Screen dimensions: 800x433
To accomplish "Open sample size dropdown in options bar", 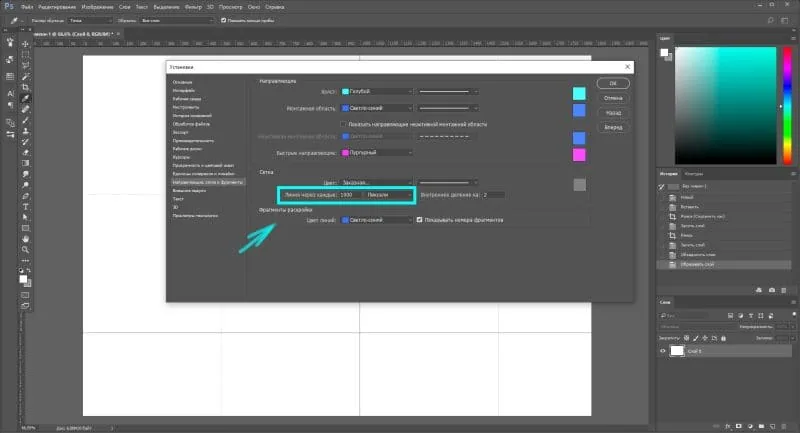I will click(90, 20).
